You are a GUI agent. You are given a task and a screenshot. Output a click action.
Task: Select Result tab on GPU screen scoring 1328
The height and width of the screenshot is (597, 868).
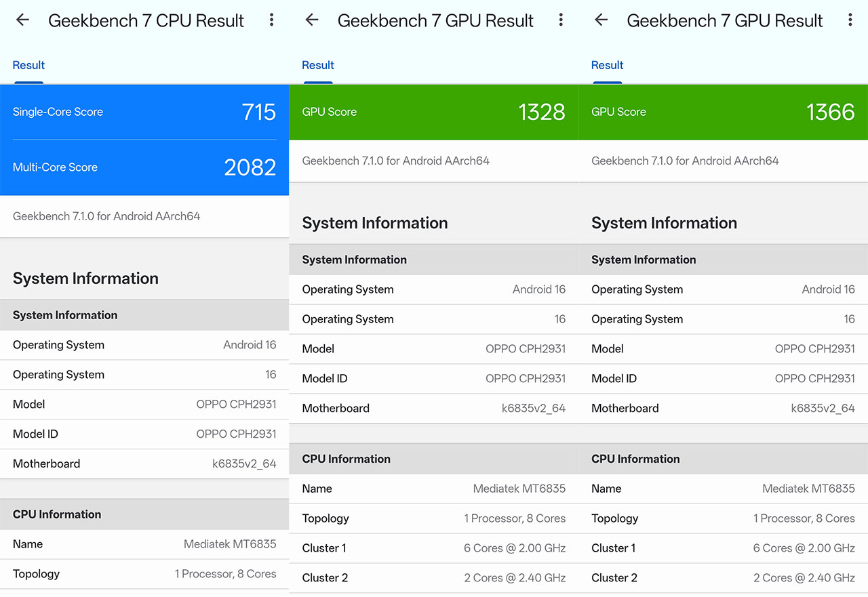point(318,66)
